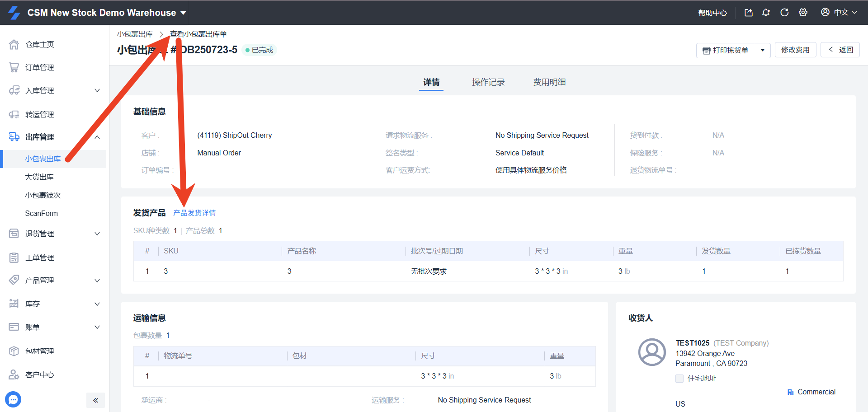Click 小包裹出库 breadcrumb link
Viewport: 868px width, 412px height.
click(x=135, y=34)
